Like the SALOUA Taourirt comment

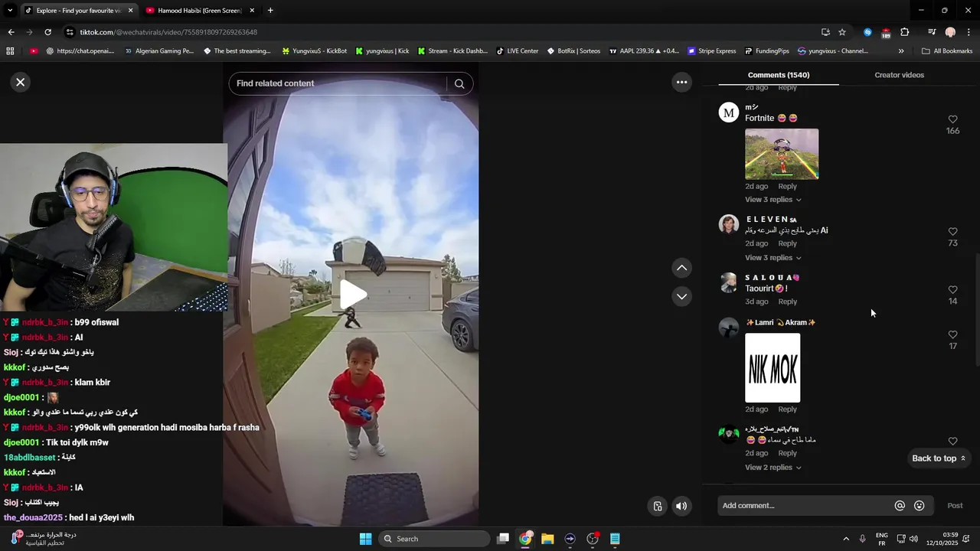952,289
